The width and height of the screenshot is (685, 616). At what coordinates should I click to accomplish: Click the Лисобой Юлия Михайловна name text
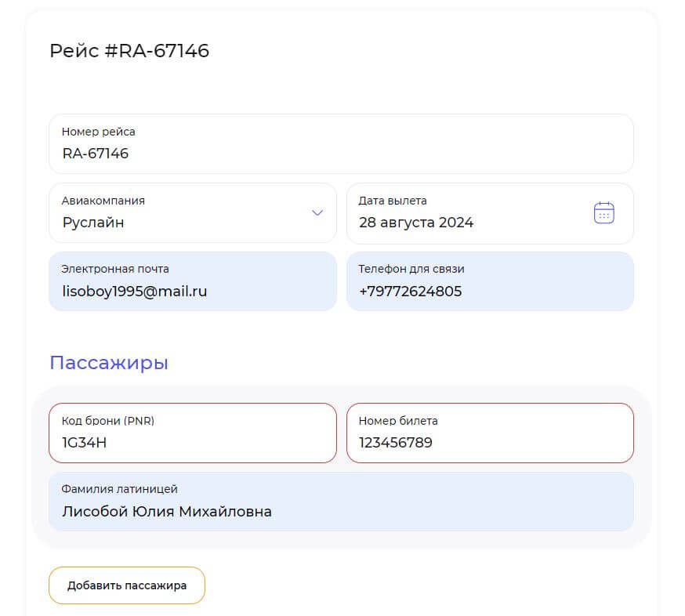click(167, 511)
